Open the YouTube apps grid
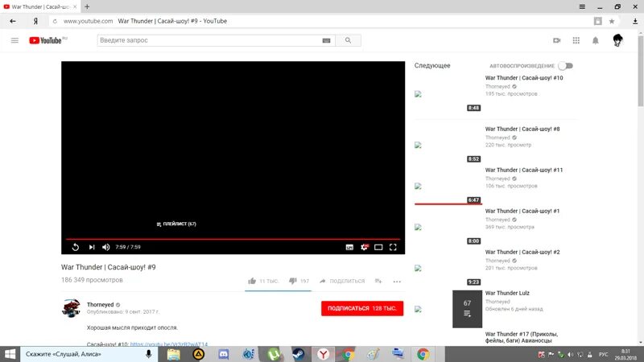 pyautogui.click(x=576, y=40)
